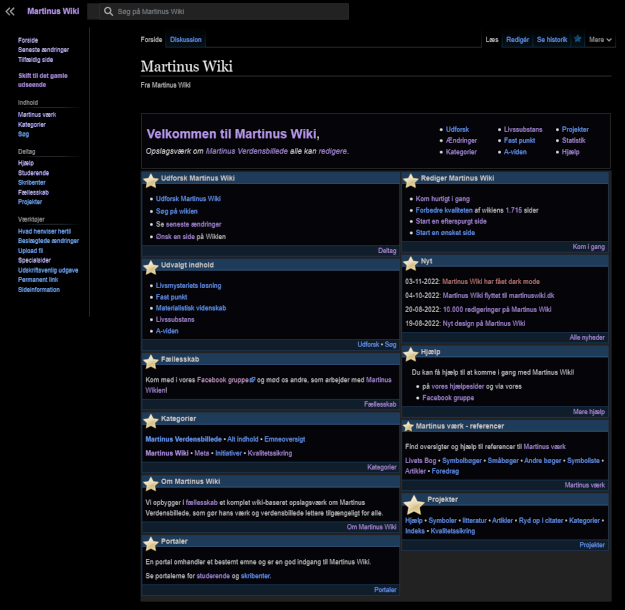The width and height of the screenshot is (625, 610).
Task: Click large star icon beside Projekter heading
Action: (414, 505)
